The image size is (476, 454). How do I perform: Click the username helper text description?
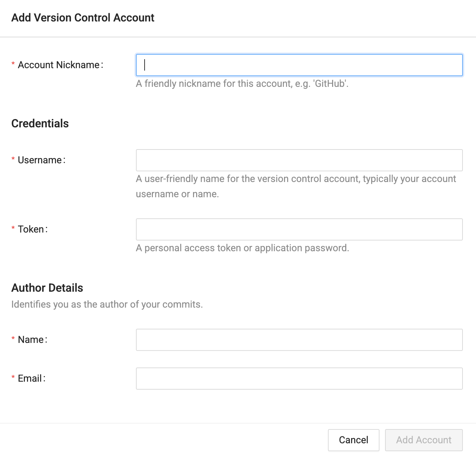[296, 186]
